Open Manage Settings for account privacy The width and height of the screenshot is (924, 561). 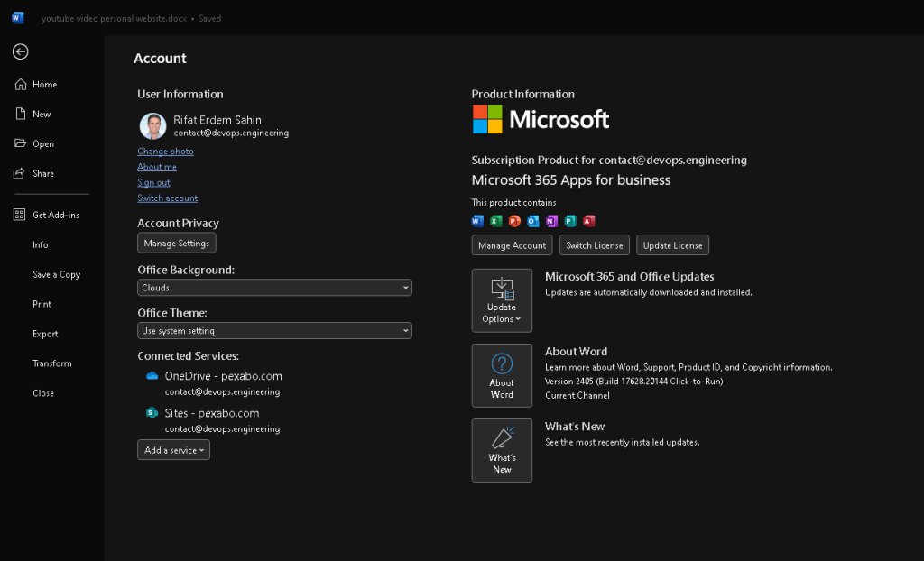click(x=177, y=243)
